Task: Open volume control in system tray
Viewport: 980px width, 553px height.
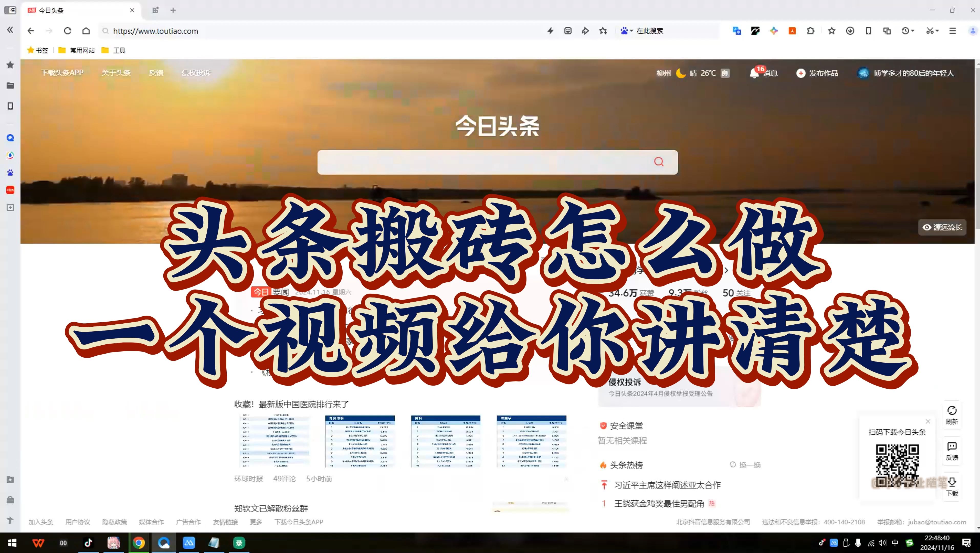Action: click(x=883, y=543)
